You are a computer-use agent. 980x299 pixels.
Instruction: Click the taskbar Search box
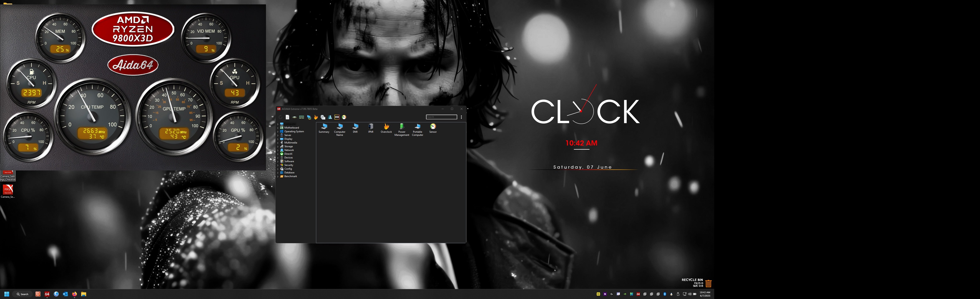pyautogui.click(x=23, y=294)
